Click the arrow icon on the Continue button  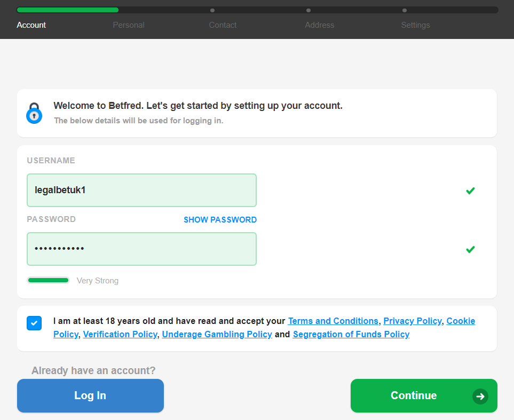click(x=480, y=396)
